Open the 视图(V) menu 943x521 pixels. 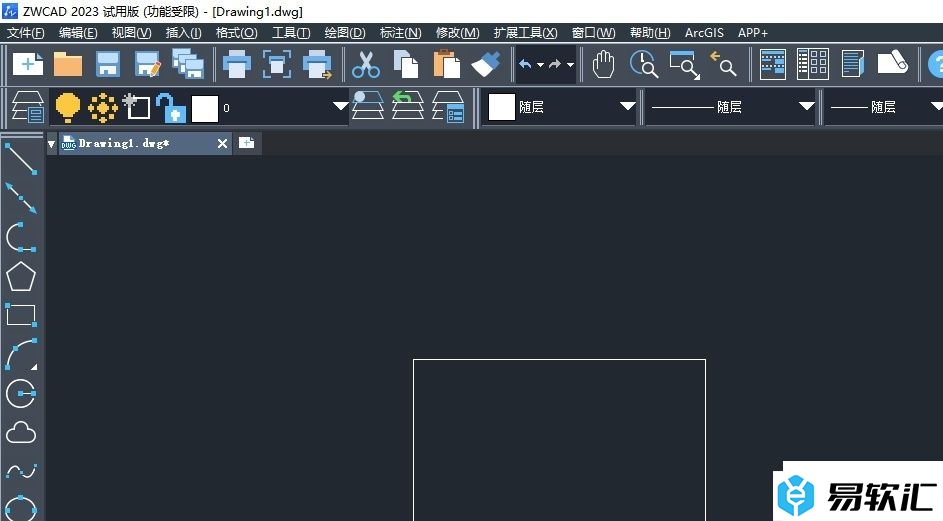coord(132,32)
